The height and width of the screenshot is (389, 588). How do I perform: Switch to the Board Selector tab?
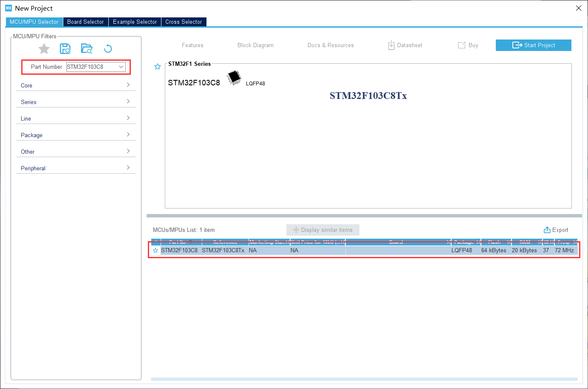coord(85,22)
